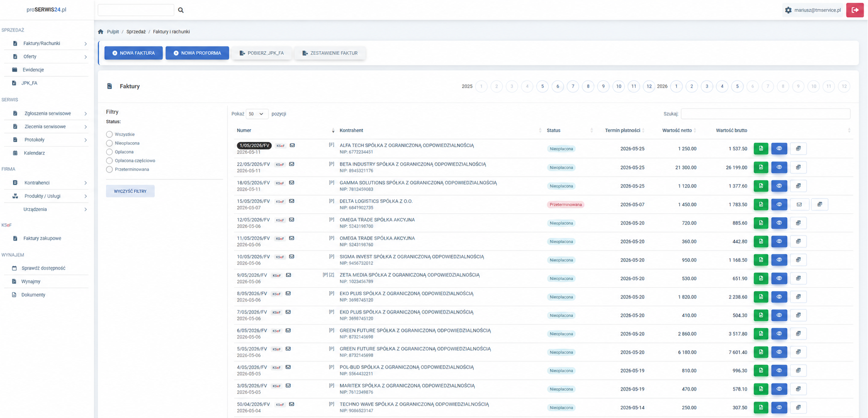Click green document icon for invoice 9/05/2026/FV
This screenshot has height=418, width=868.
761,278
